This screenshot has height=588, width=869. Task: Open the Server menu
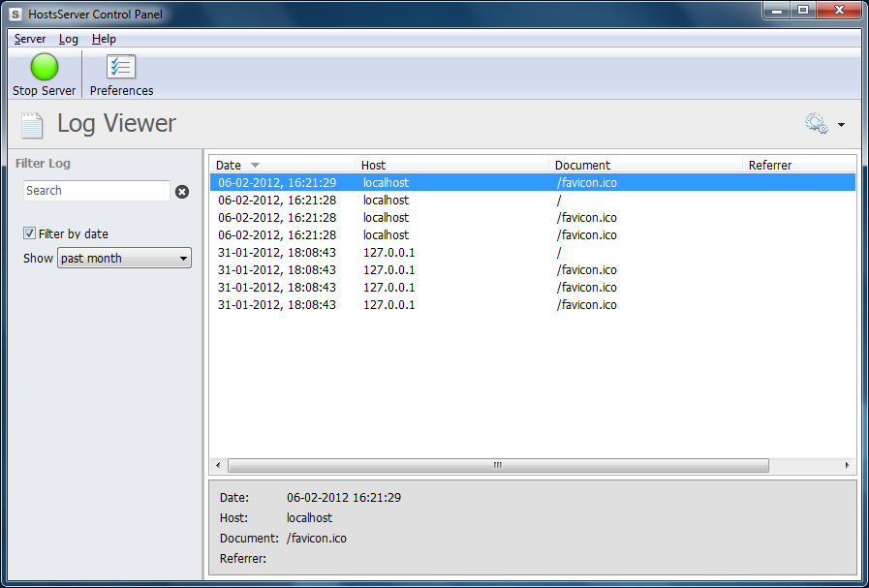[x=29, y=39]
